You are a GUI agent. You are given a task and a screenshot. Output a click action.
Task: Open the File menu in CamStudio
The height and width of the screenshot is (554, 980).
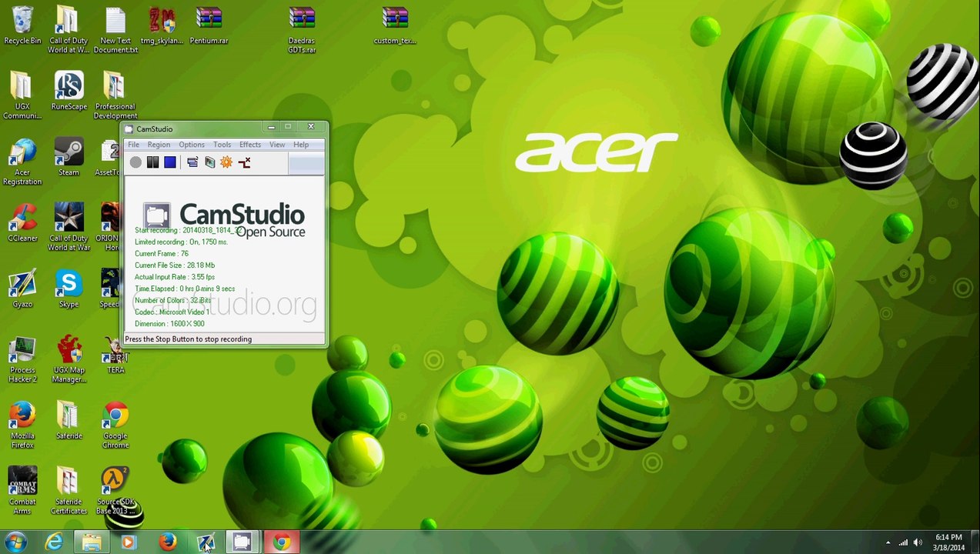pyautogui.click(x=133, y=145)
